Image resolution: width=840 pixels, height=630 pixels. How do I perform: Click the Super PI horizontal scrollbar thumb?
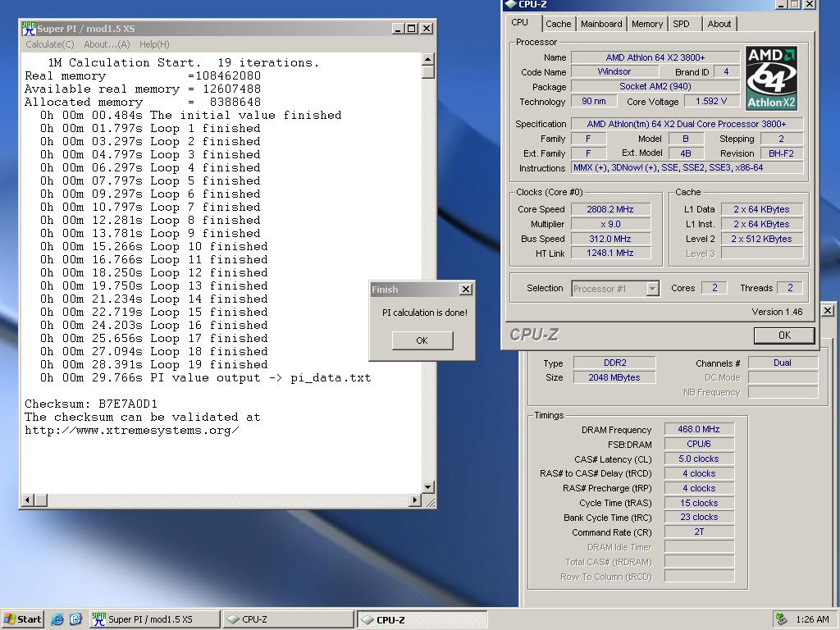coord(41,500)
